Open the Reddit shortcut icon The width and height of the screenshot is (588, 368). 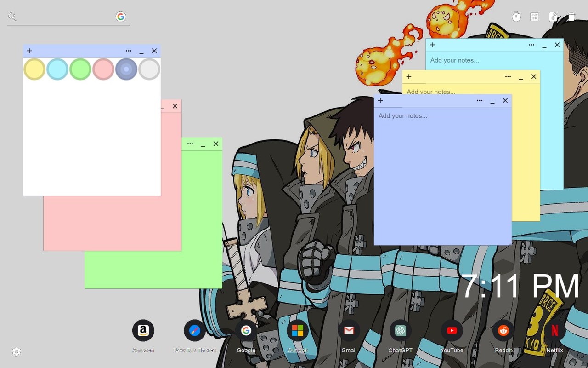click(503, 330)
